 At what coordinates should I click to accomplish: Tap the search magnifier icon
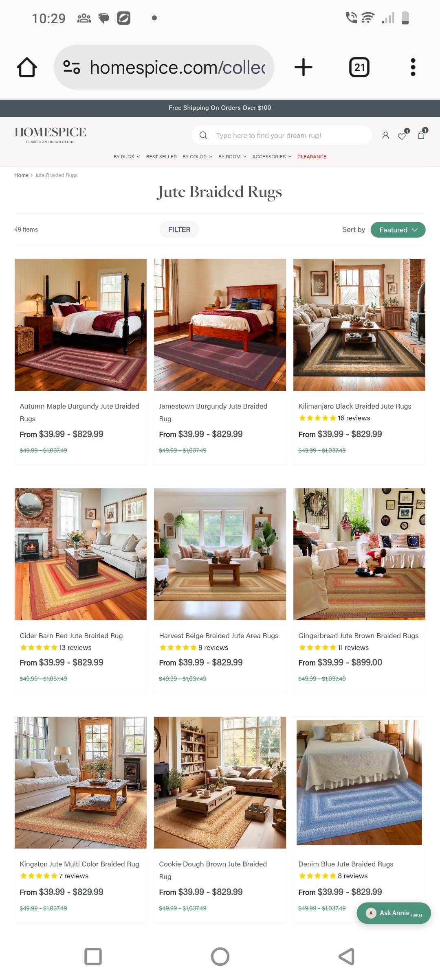point(203,135)
